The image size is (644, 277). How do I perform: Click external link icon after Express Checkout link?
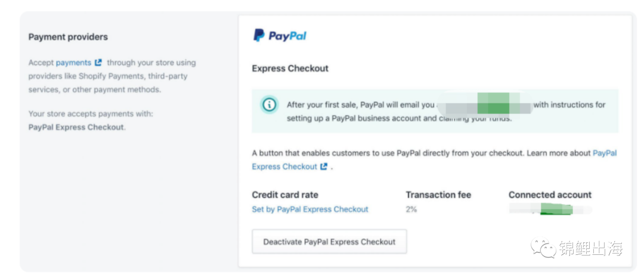click(x=324, y=167)
